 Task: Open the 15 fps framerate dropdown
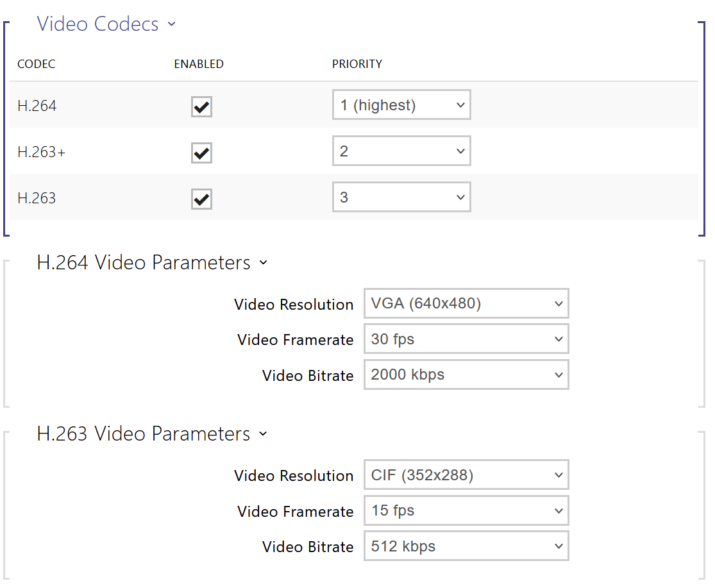pyautogui.click(x=466, y=511)
